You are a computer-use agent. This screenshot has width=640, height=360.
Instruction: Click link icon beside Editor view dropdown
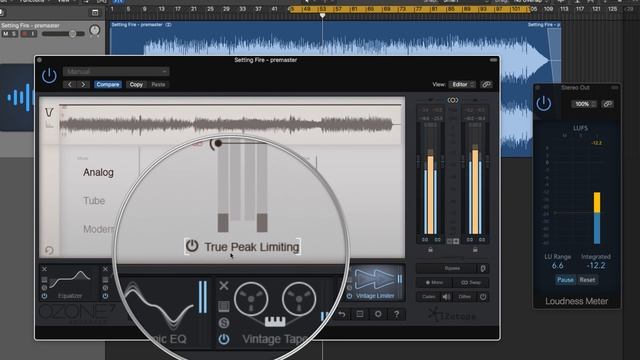tap(486, 84)
